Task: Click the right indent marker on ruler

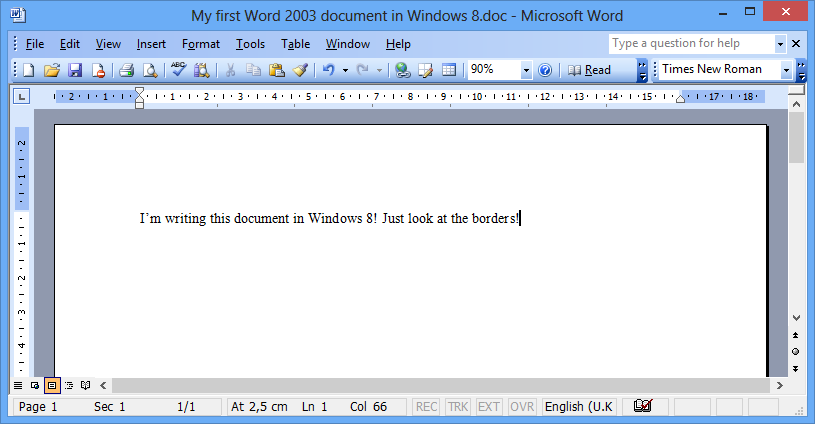Action: [680, 99]
